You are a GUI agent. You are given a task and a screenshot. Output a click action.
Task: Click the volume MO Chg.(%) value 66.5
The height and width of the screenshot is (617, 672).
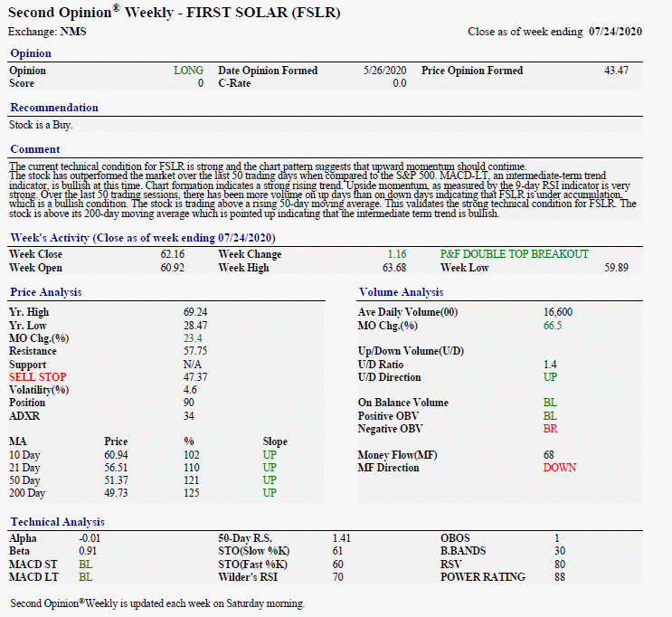coord(553,326)
